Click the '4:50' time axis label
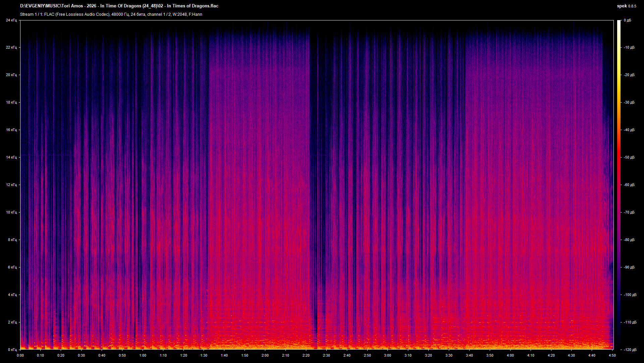This screenshot has width=644, height=363. (x=612, y=356)
